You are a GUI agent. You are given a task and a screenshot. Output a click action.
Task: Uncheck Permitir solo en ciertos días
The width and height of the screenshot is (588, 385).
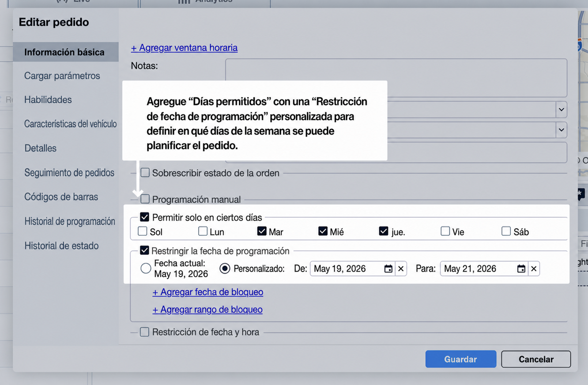tap(144, 217)
